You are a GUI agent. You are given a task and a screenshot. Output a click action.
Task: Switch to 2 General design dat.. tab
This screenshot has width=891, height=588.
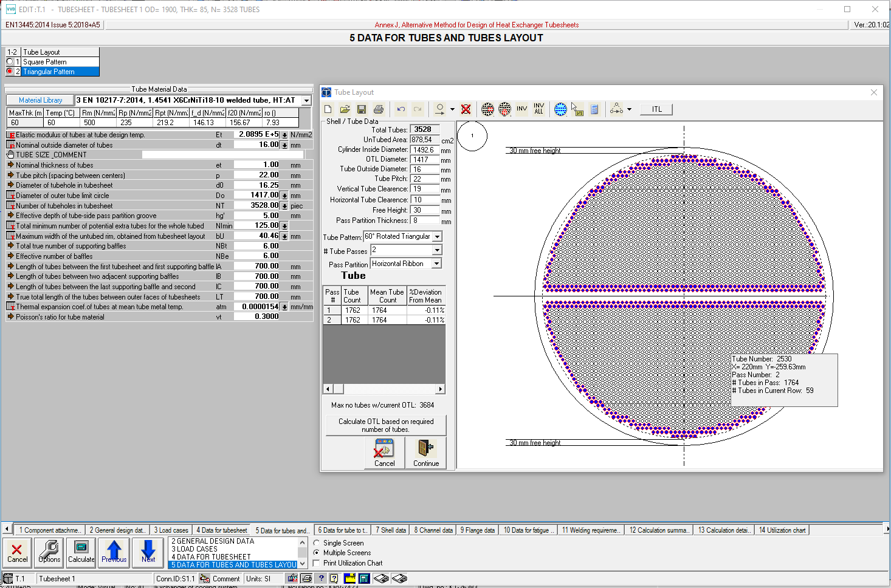pyautogui.click(x=117, y=530)
